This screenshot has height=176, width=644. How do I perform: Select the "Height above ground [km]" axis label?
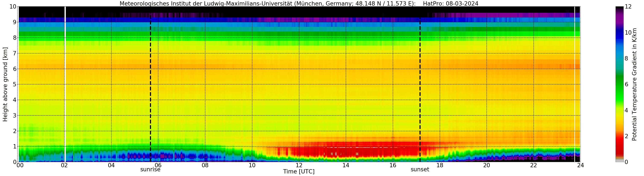pyautogui.click(x=5, y=84)
